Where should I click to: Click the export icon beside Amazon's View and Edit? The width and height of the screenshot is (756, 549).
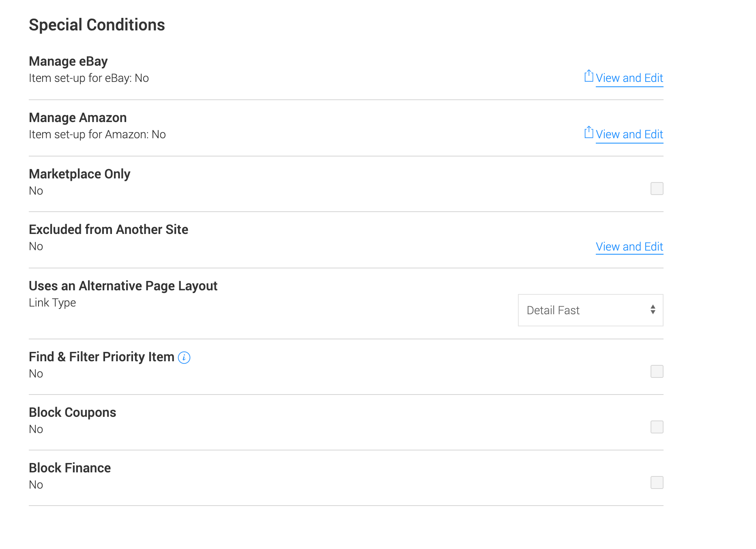pos(588,133)
